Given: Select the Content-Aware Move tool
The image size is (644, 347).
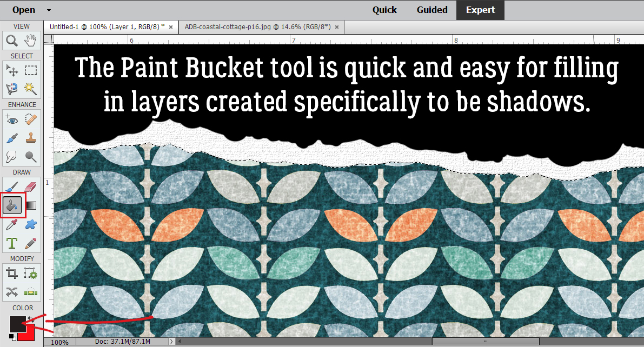Looking at the screenshot, I should pyautogui.click(x=12, y=291).
